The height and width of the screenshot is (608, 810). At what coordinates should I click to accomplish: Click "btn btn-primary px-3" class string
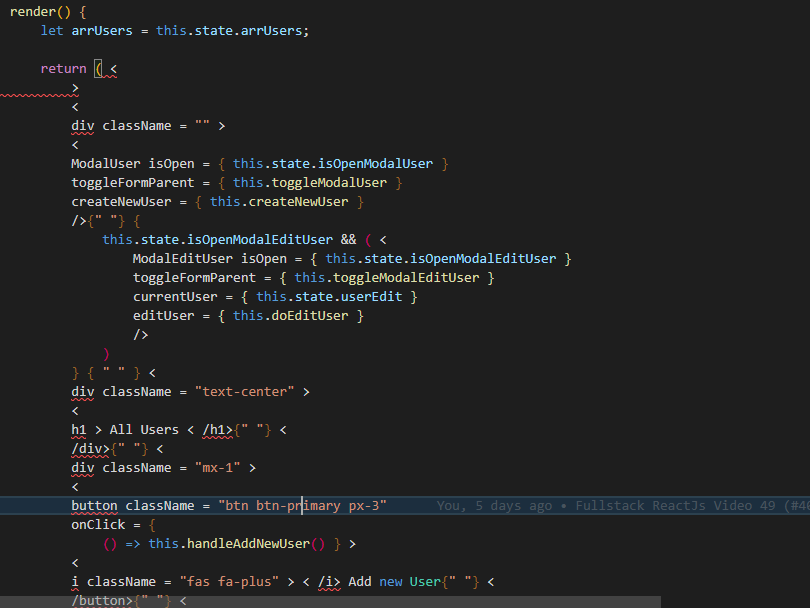point(302,506)
